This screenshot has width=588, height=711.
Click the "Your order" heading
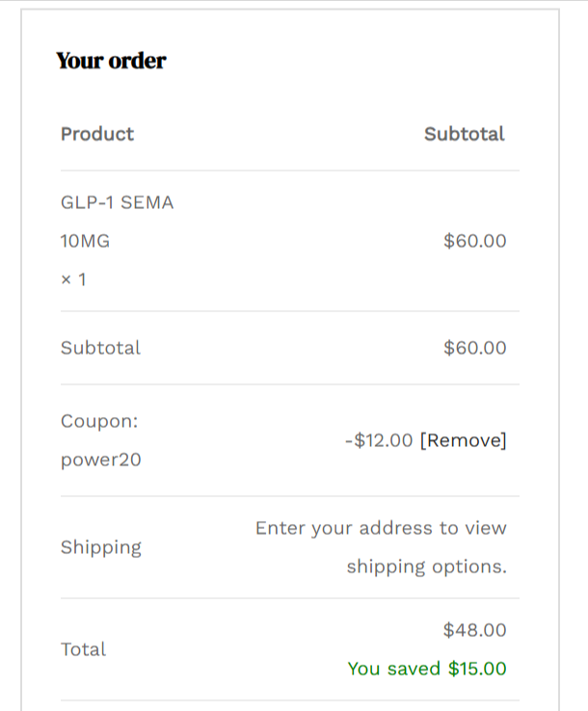(x=111, y=61)
